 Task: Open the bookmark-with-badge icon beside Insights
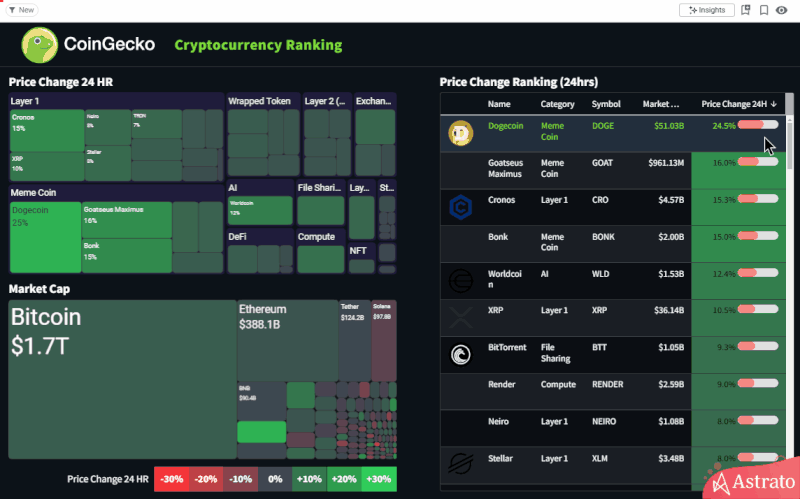[x=745, y=10]
